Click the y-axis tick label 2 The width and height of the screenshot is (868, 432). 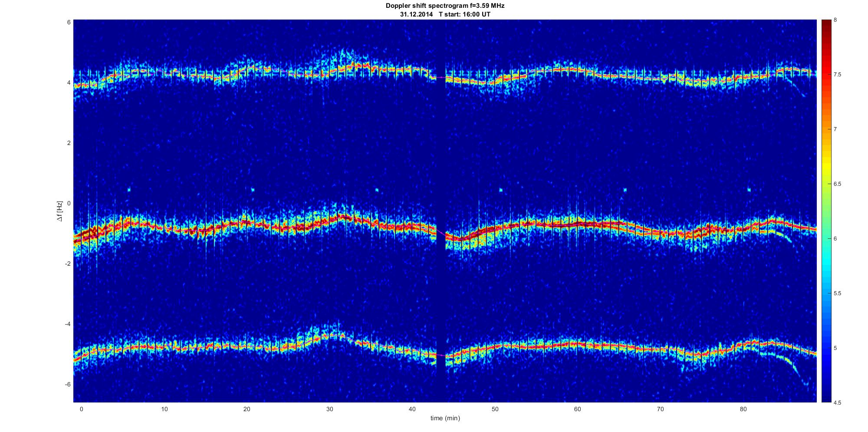pos(69,143)
